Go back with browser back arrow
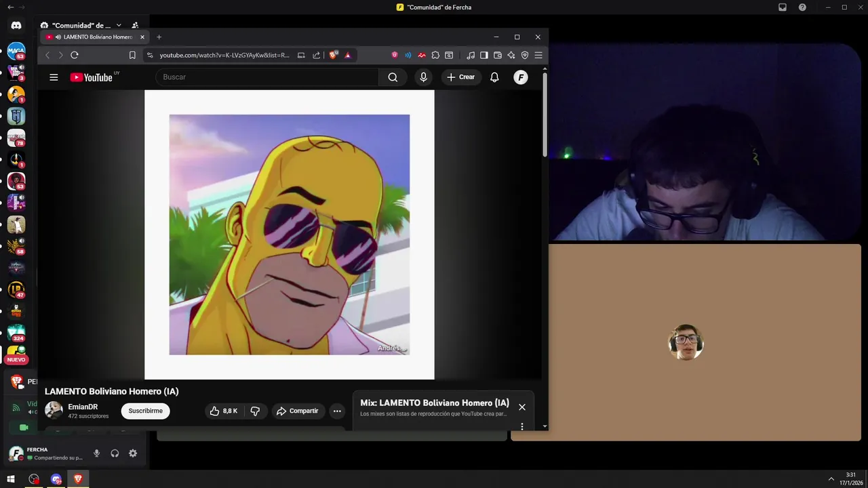This screenshot has height=488, width=868. [x=47, y=55]
